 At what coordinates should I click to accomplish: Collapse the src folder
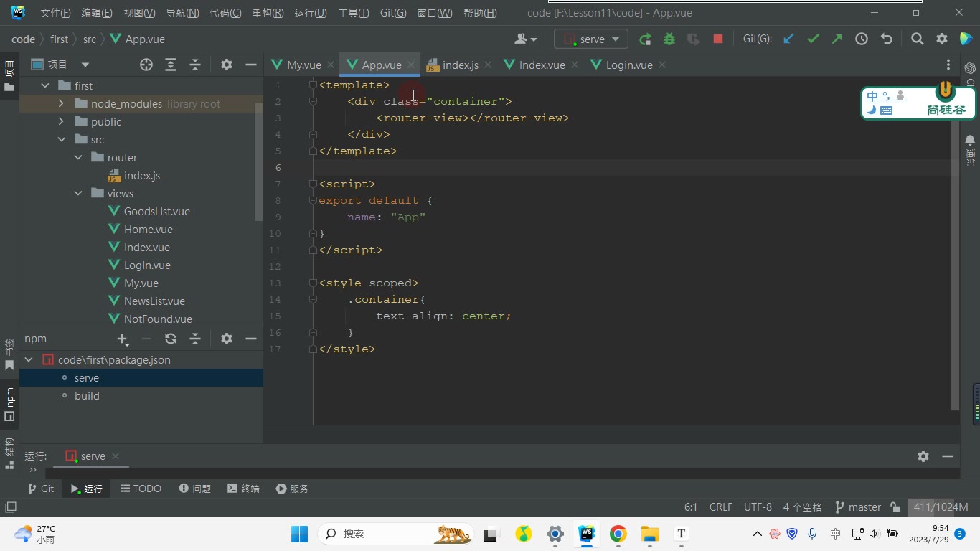(62, 140)
